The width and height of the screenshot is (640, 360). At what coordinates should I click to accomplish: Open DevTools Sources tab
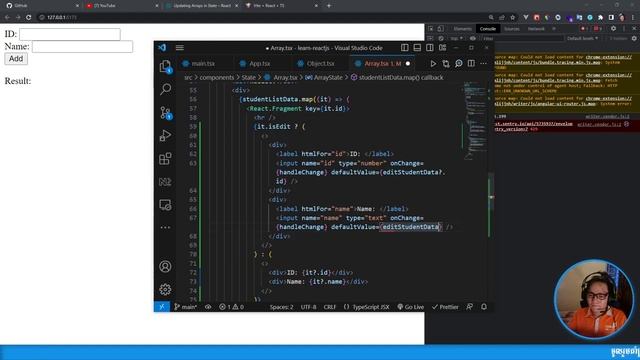coord(512,29)
